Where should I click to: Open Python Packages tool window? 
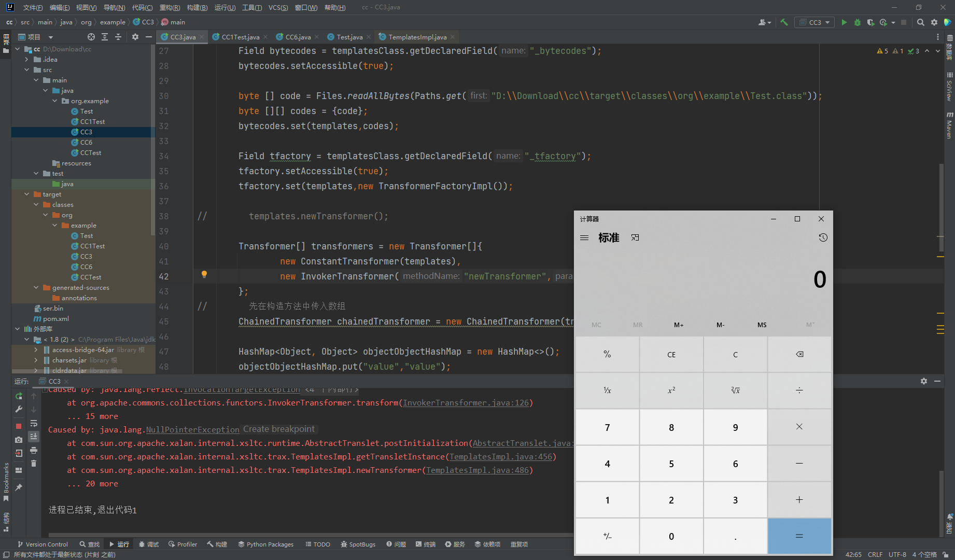click(265, 544)
